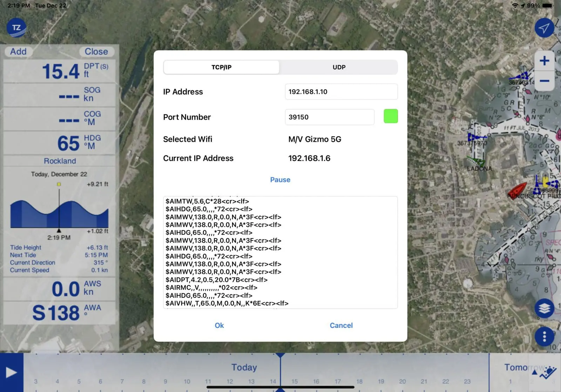The width and height of the screenshot is (561, 392).
Task: Edit the IP Address field
Action: 341,92
